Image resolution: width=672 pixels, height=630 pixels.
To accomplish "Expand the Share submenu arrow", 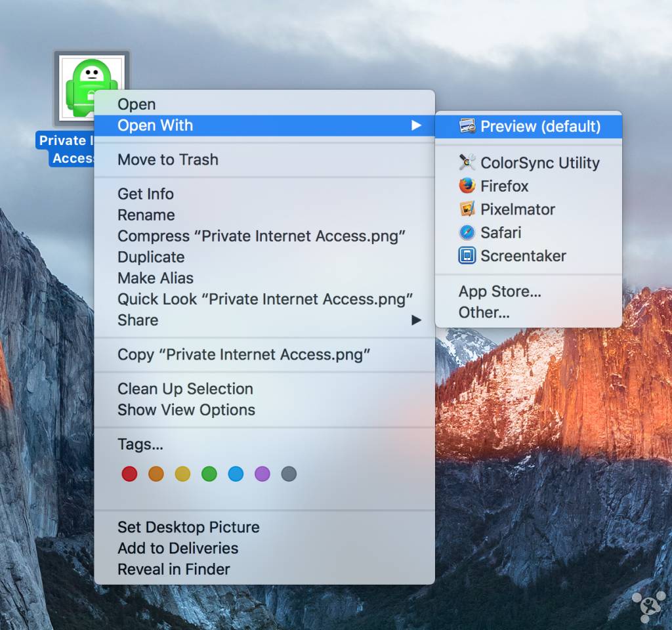I will pos(415,320).
